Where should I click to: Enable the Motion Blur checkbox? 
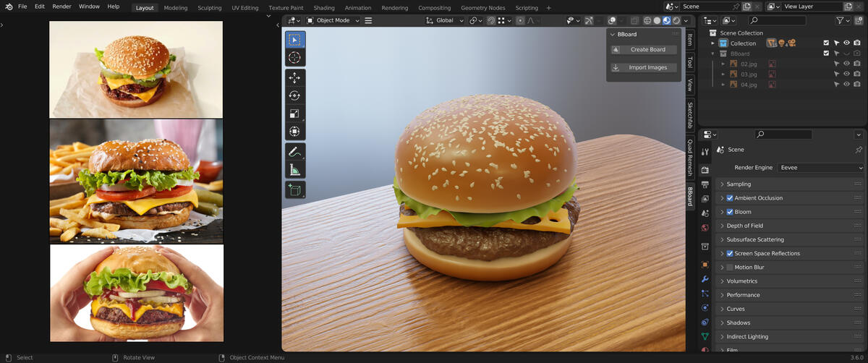729,268
